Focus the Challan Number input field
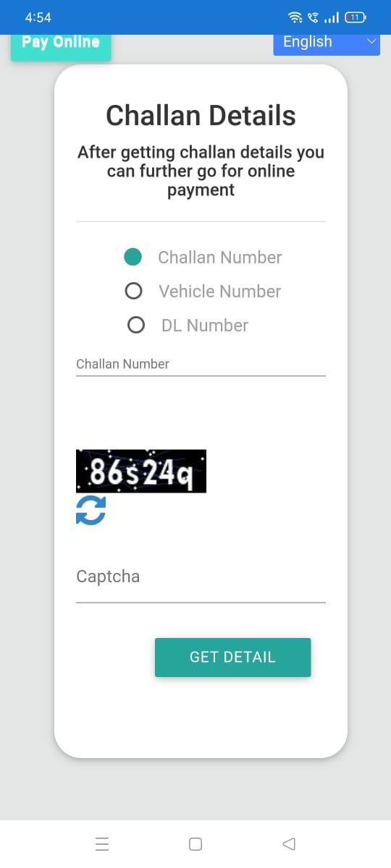The height and width of the screenshot is (868, 391). tap(201, 364)
